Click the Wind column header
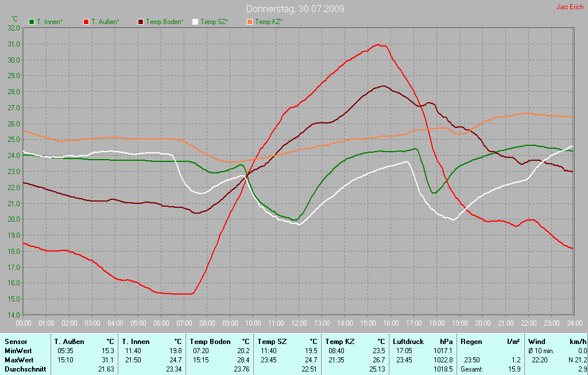Image resolution: width=588 pixels, height=375 pixels. click(536, 342)
